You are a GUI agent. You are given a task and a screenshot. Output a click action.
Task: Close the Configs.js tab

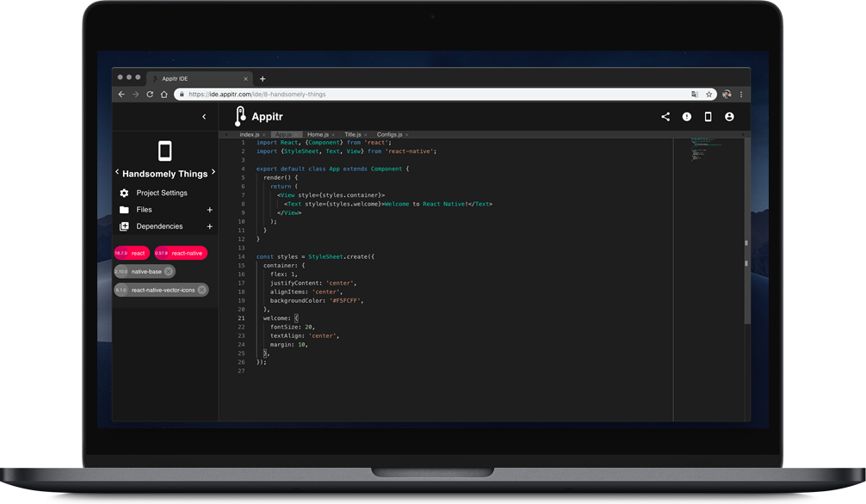[407, 135]
